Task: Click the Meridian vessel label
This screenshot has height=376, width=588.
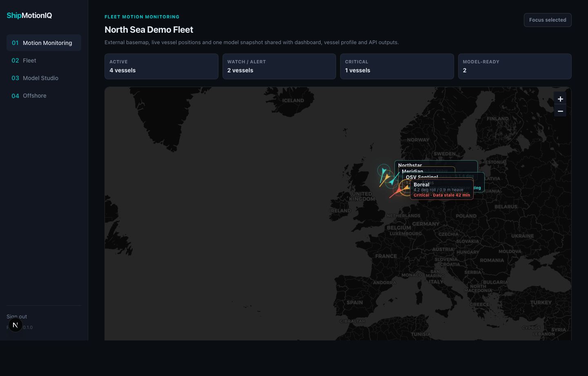Action: (412, 171)
